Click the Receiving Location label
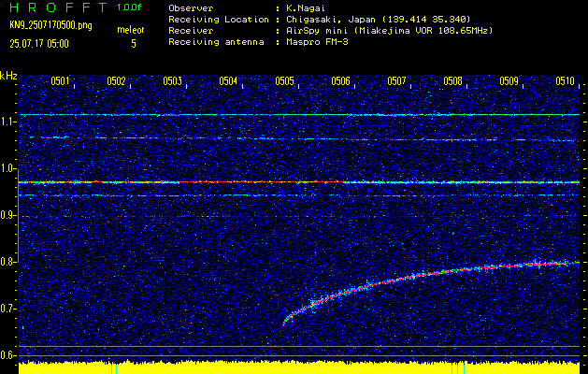Viewport: 588px width, 374px height. pyautogui.click(x=219, y=20)
